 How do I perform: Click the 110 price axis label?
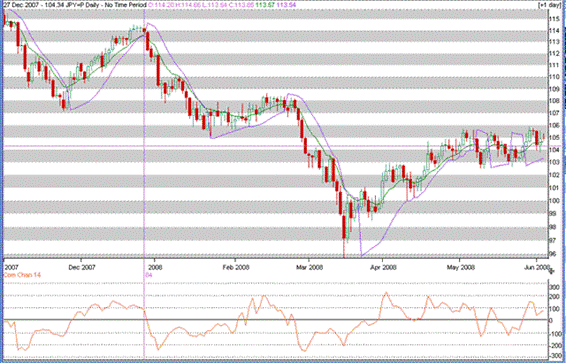click(554, 77)
